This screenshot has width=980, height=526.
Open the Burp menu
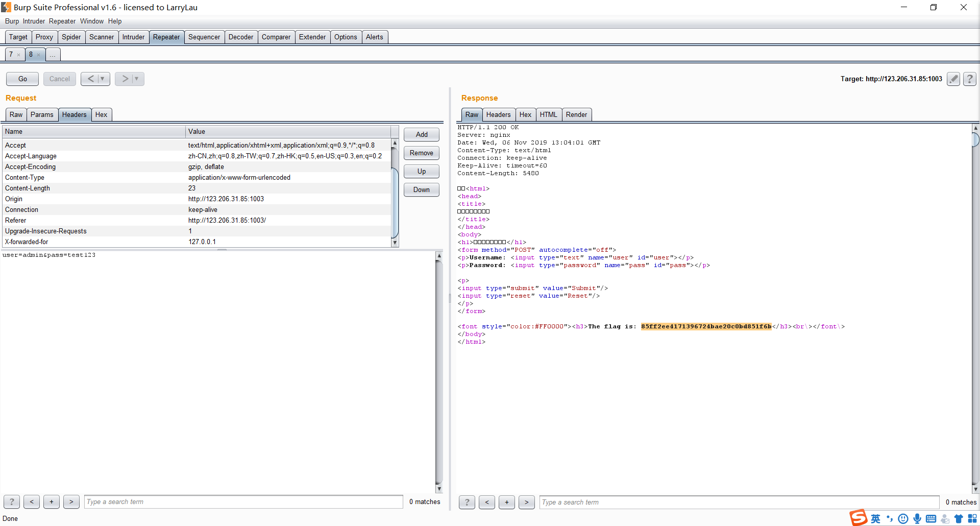pyautogui.click(x=12, y=21)
